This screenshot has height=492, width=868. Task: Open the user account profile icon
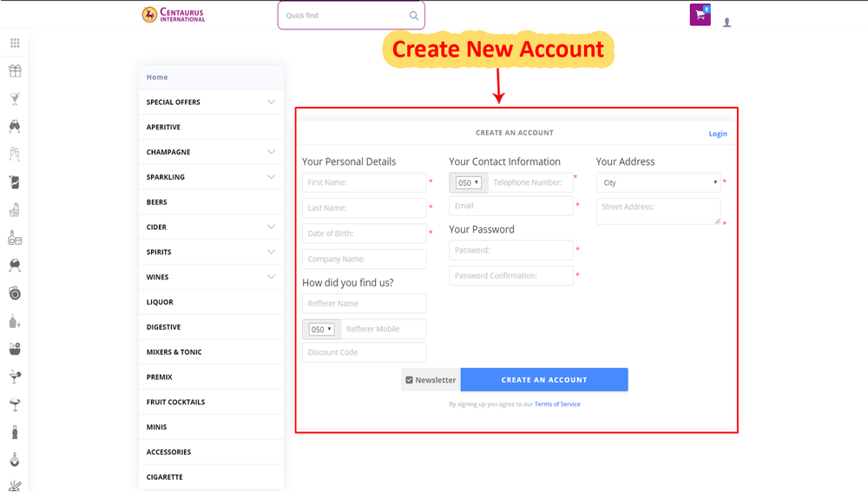click(x=727, y=23)
